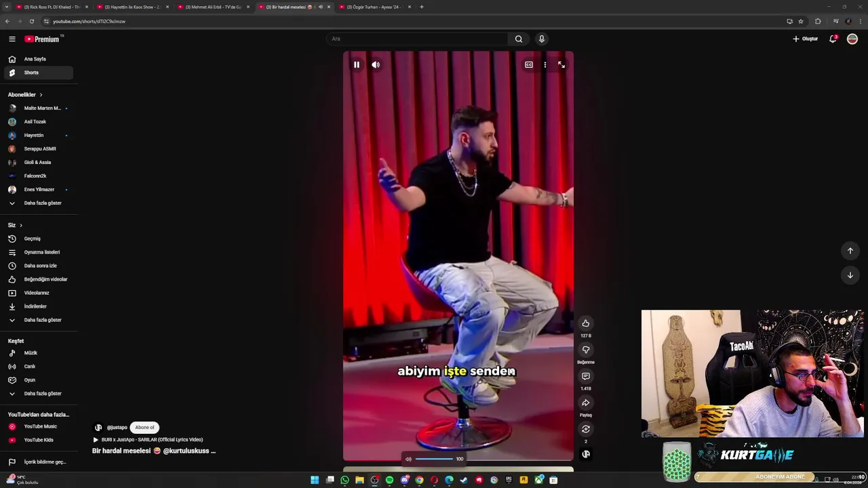Open Chrome tab search dropdown arrow
This screenshot has width=868, height=488.
point(7,7)
